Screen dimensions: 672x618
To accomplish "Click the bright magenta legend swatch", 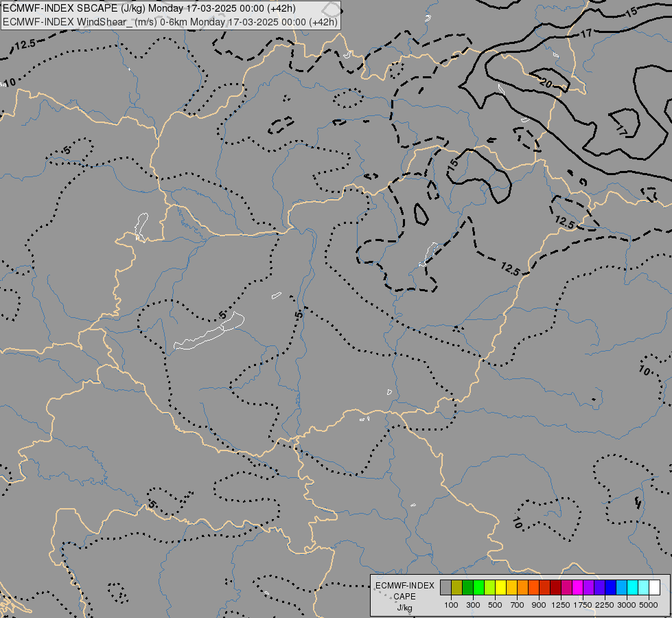I will coord(578,588).
